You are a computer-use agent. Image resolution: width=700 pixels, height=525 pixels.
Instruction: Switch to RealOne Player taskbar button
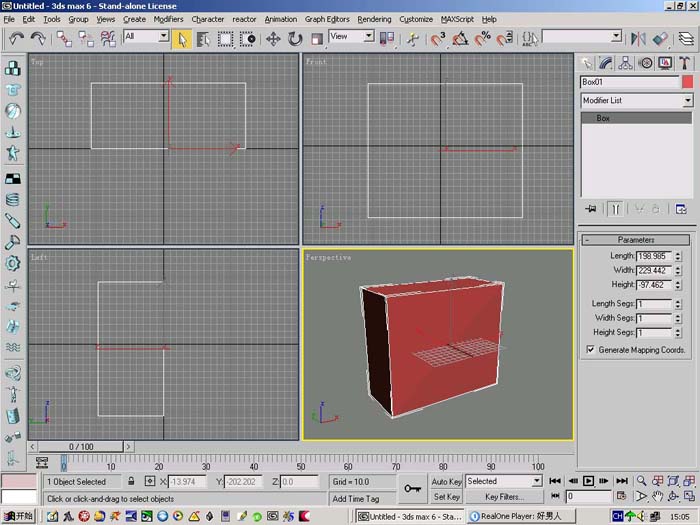pos(521,516)
